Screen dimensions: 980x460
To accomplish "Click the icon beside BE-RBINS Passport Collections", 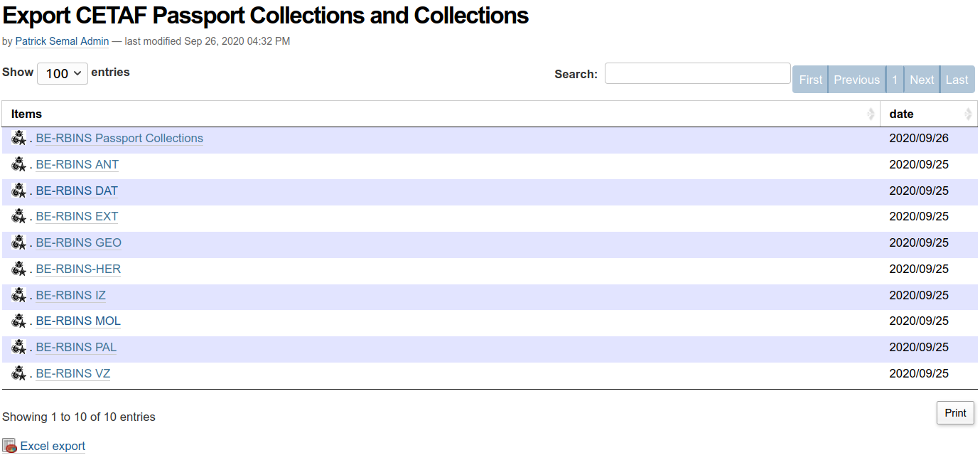I will click(19, 138).
